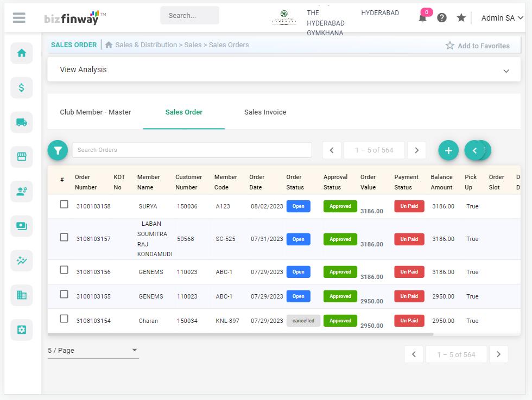The width and height of the screenshot is (532, 400).
Task: Click the HYDERABAD location label
Action: point(380,13)
